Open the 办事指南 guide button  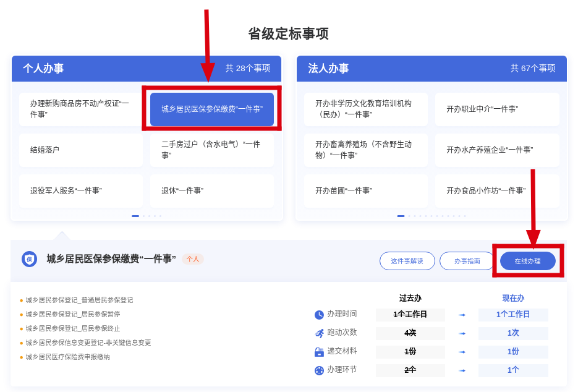tap(467, 261)
